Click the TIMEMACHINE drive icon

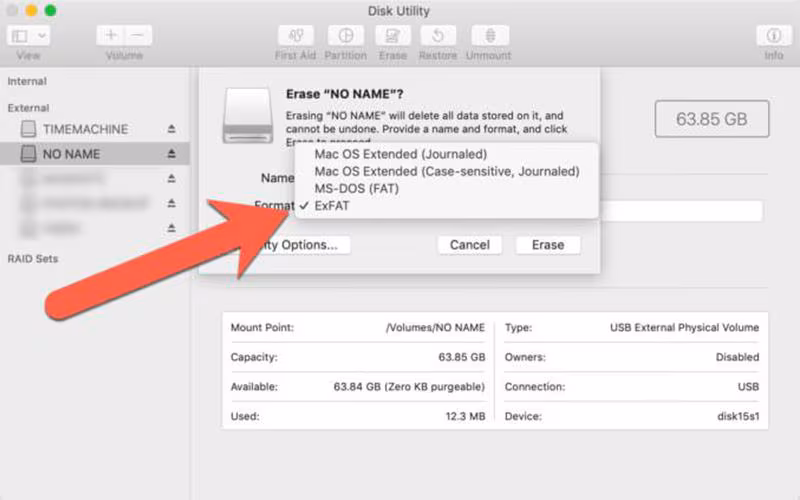(x=29, y=129)
